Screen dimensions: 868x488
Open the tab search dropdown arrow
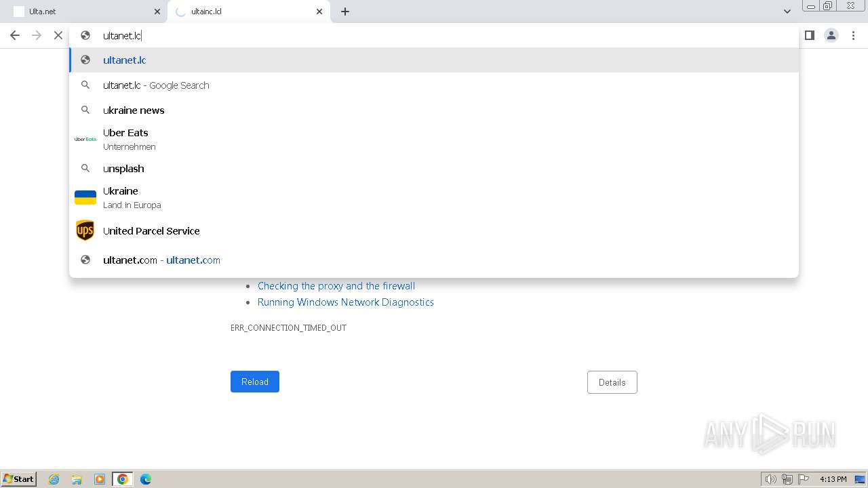787,12
